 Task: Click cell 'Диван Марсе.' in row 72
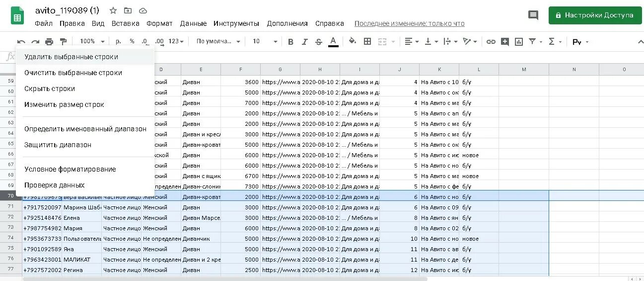(201, 217)
